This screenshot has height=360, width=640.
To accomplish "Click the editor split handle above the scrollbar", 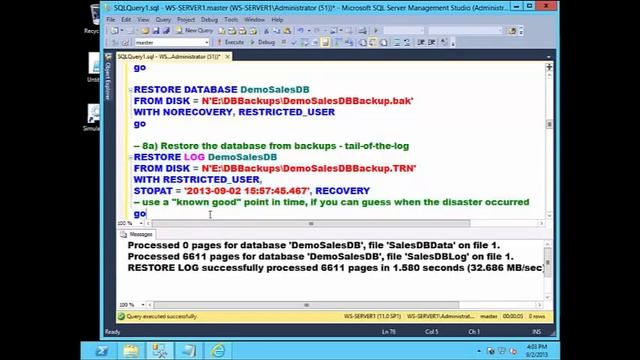I will (549, 67).
